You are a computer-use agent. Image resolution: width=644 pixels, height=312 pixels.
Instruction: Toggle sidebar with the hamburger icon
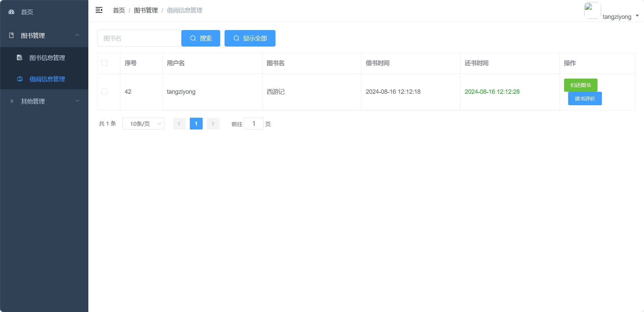99,10
